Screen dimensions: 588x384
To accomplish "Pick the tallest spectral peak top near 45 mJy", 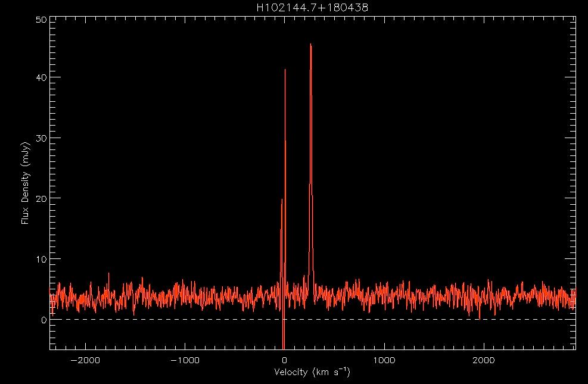I will 310,45.
